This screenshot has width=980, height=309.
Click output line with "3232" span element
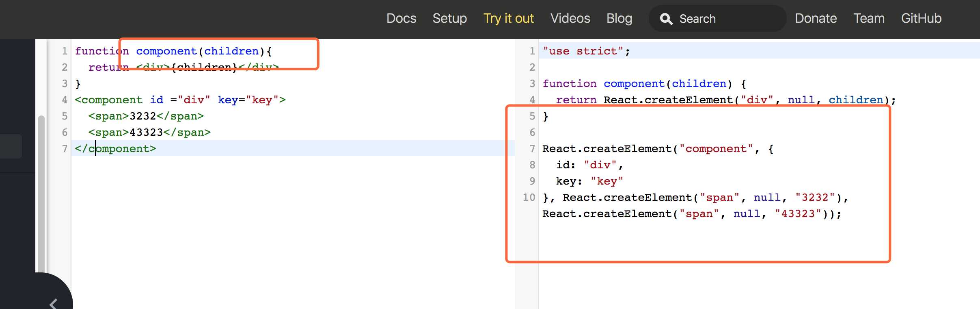coord(695,197)
